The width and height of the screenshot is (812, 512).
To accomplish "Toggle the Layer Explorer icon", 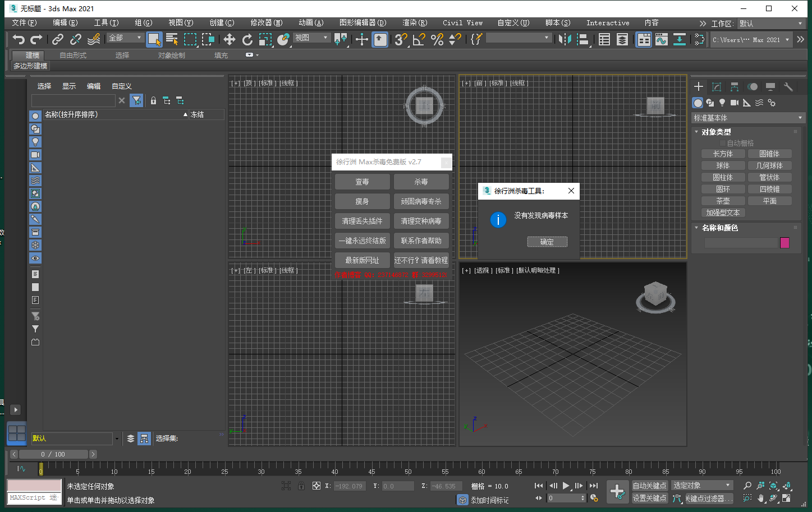I will (x=622, y=39).
